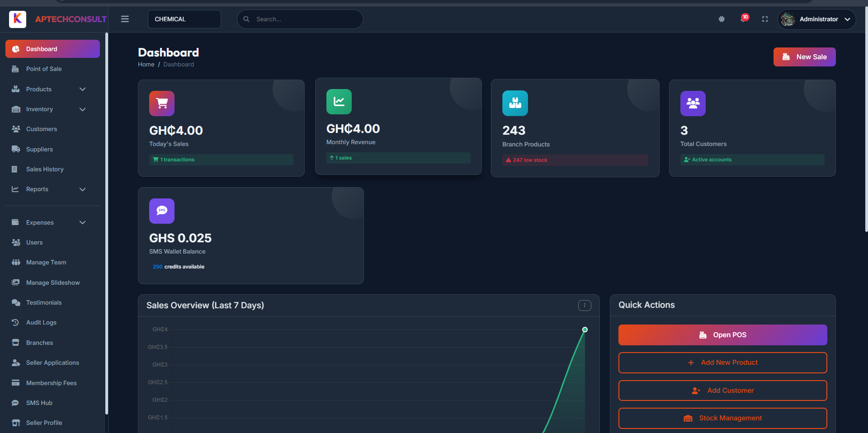Toggle fullscreen mode icon

[765, 19]
